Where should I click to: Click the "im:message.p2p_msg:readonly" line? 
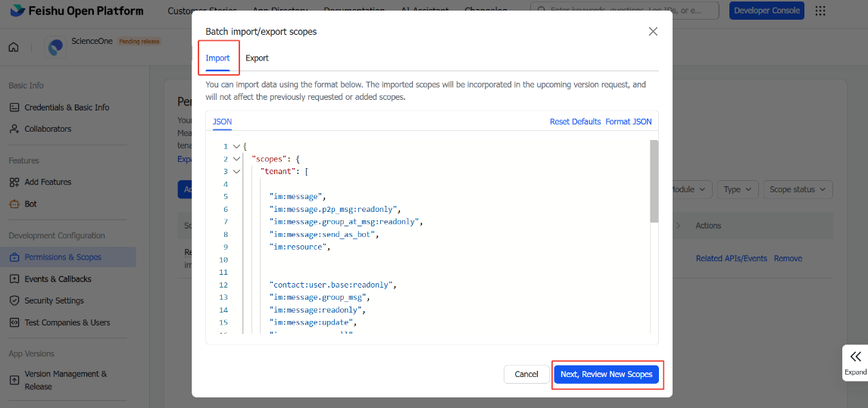click(334, 209)
